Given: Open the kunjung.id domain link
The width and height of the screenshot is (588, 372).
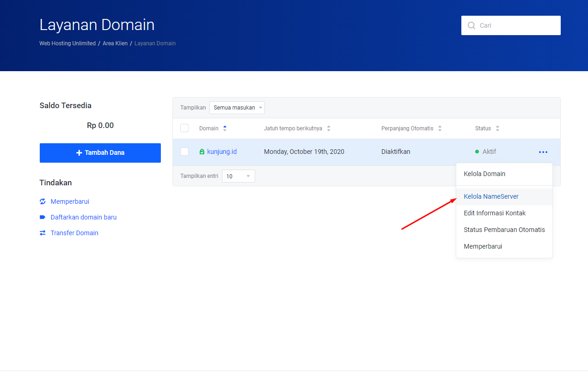Looking at the screenshot, I should click(222, 151).
